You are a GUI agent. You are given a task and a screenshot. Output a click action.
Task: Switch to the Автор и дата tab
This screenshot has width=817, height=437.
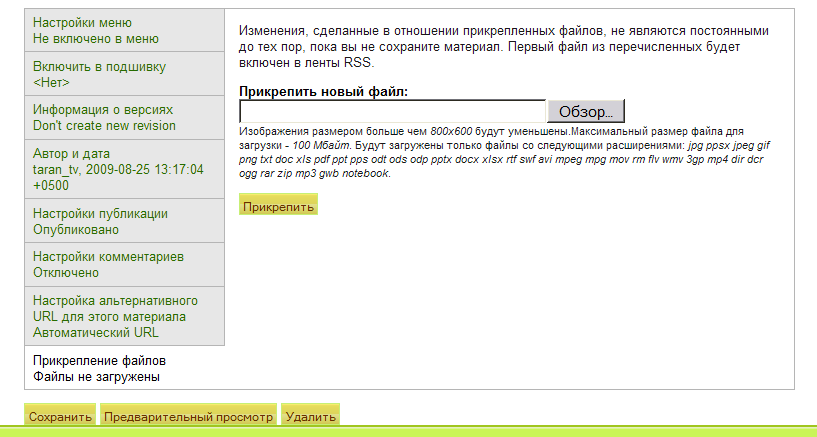click(125, 169)
